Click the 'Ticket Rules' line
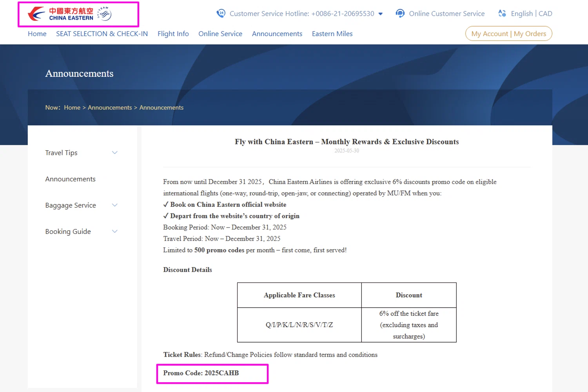This screenshot has height=392, width=588. [x=270, y=355]
